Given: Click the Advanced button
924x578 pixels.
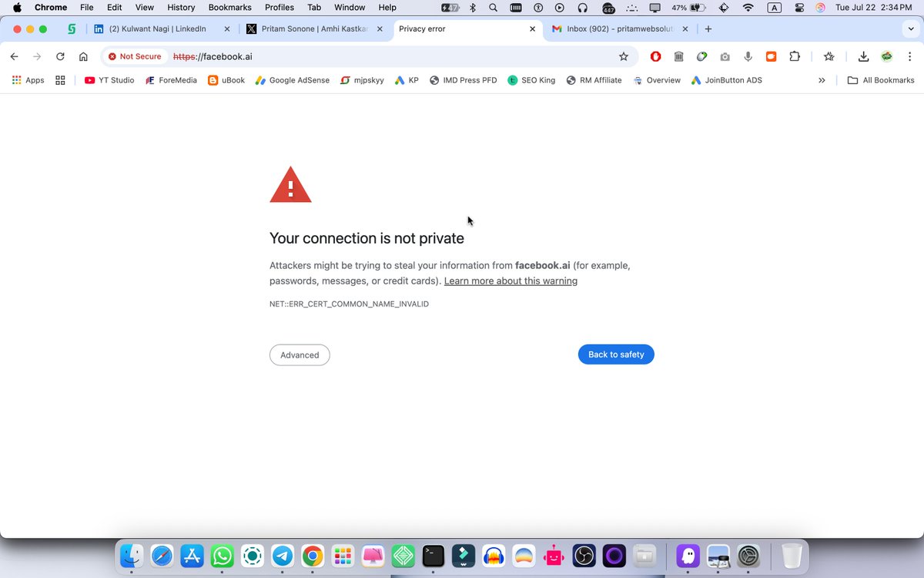Looking at the screenshot, I should point(300,355).
